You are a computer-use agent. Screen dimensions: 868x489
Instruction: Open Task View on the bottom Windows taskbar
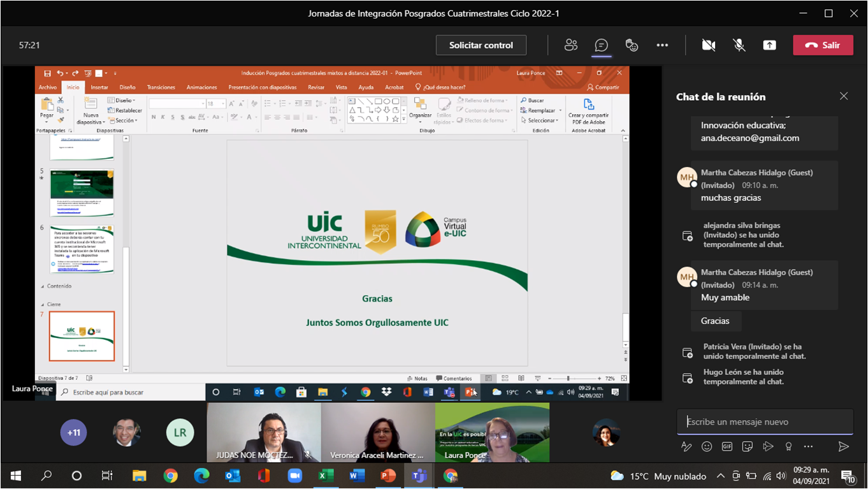point(107,476)
